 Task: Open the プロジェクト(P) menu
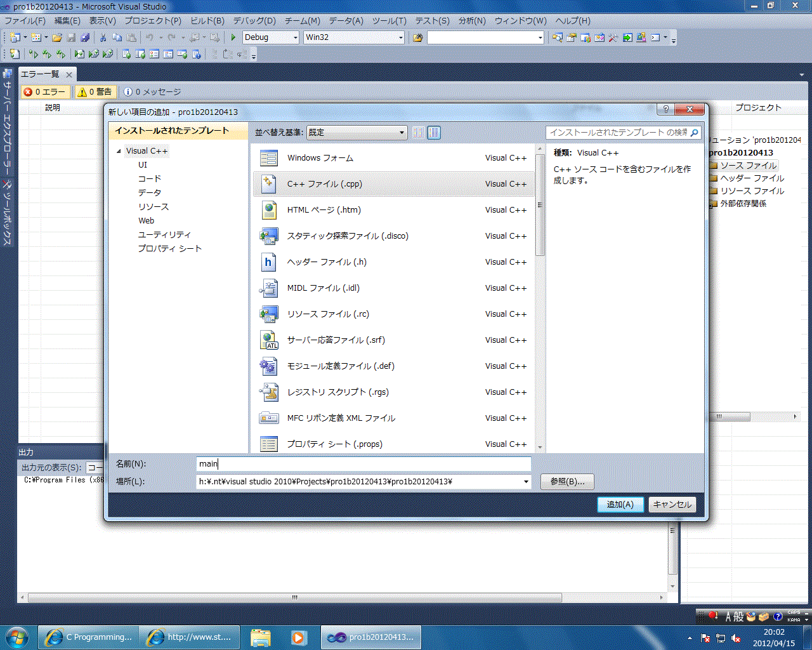point(152,20)
